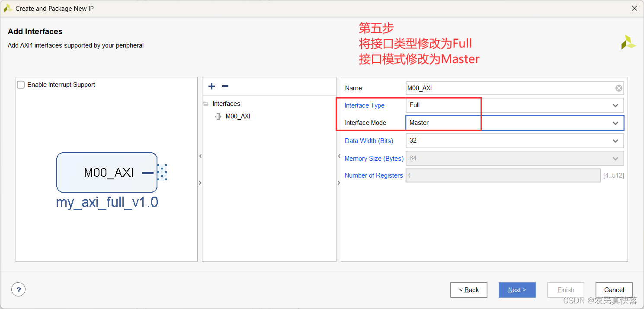Image resolution: width=644 pixels, height=309 pixels.
Task: Enable Interrupt Support checkbox
Action: pos(21,85)
